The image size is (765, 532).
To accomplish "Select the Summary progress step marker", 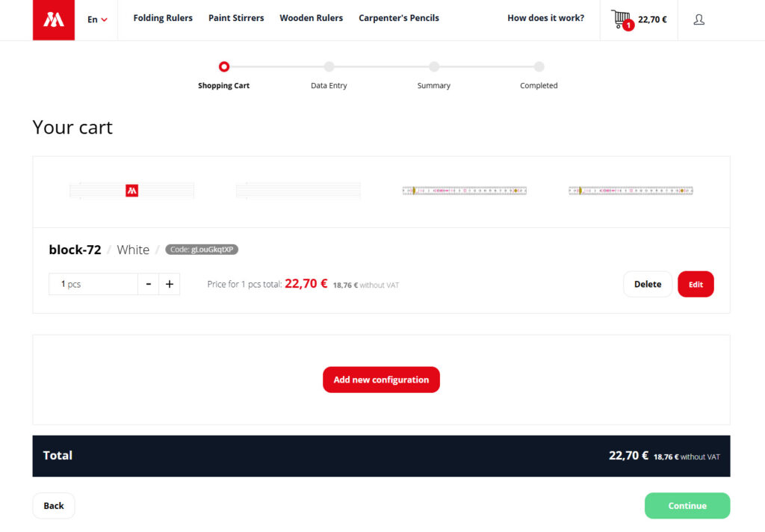I will (x=434, y=66).
